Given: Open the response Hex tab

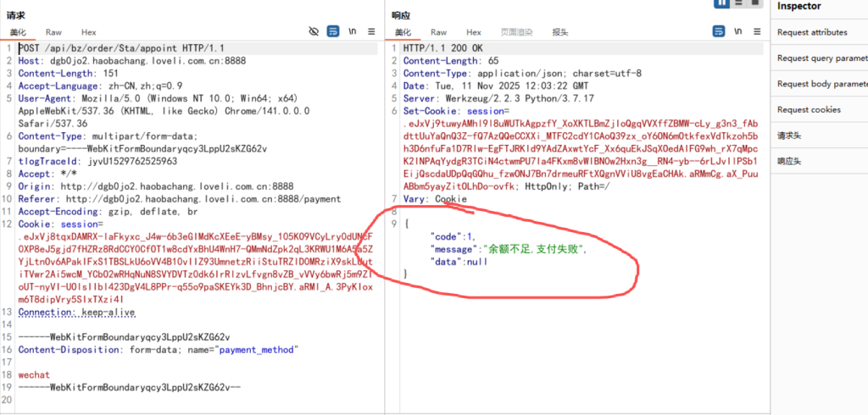Looking at the screenshot, I should 473,32.
